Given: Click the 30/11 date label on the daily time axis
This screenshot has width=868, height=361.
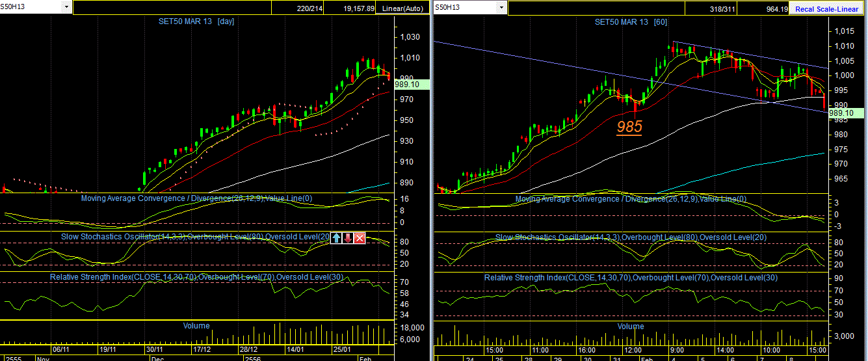Looking at the screenshot, I should 154,349.
